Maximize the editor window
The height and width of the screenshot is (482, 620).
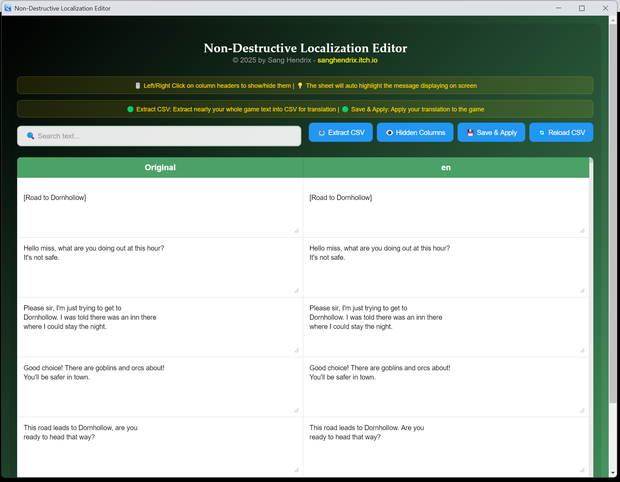point(582,8)
